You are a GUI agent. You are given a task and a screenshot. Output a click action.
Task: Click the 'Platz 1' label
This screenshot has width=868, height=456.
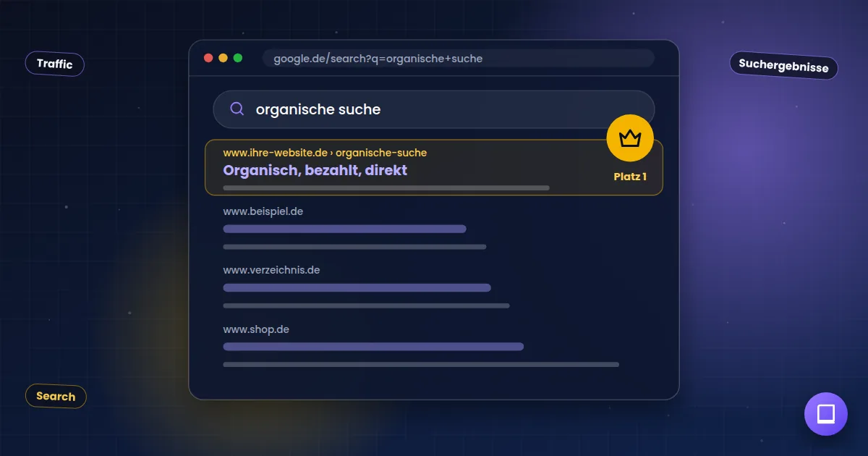click(x=630, y=177)
